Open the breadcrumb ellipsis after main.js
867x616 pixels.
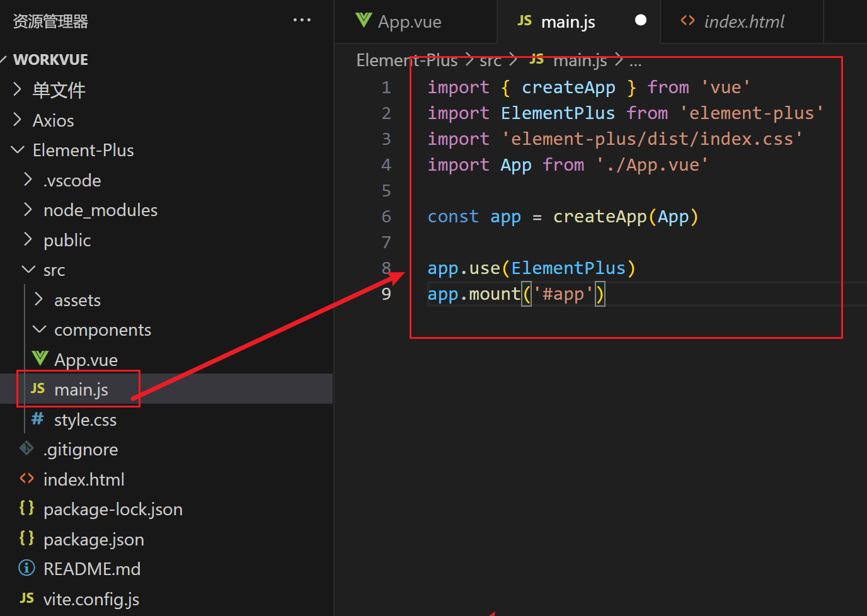click(636, 60)
